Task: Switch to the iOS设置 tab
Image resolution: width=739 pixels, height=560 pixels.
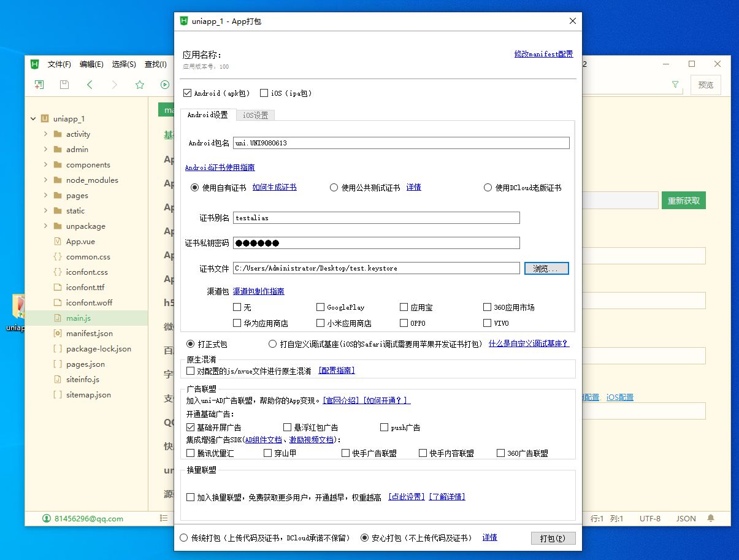Action: (x=255, y=115)
